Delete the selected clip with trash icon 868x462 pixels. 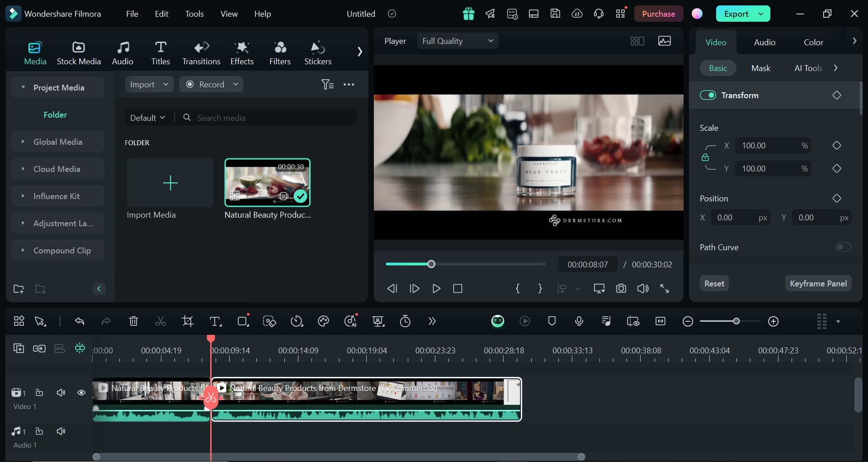click(x=133, y=321)
